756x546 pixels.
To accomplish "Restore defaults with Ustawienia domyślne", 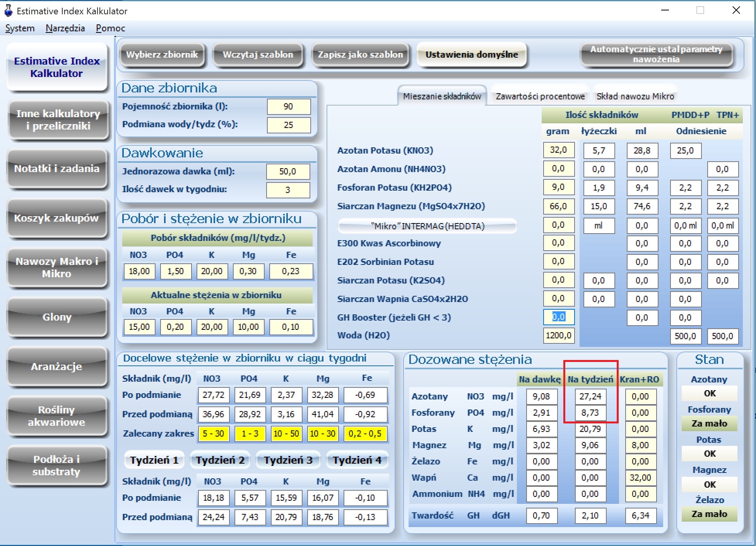I will point(472,55).
